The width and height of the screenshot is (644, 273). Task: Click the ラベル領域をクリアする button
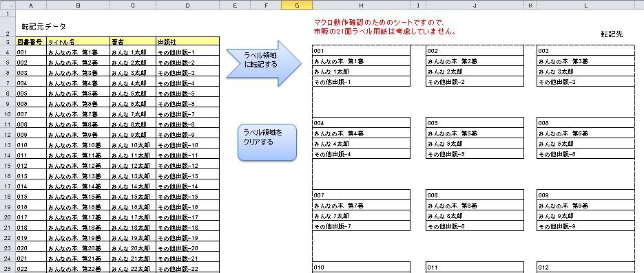pyautogui.click(x=267, y=142)
